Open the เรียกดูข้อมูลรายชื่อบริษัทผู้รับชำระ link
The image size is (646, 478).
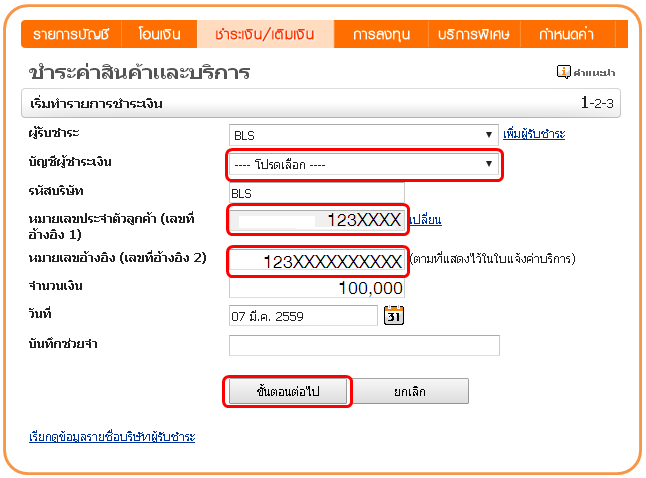(112, 436)
